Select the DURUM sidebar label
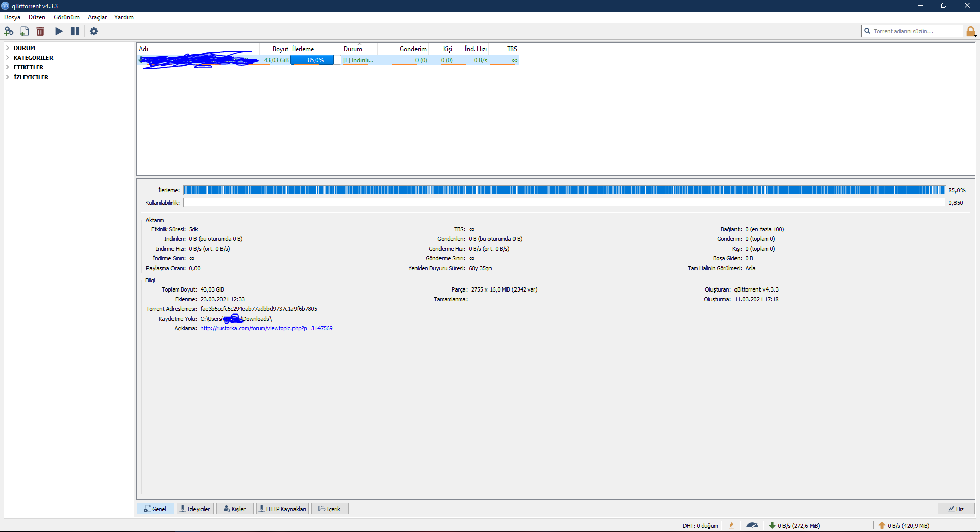 24,48
